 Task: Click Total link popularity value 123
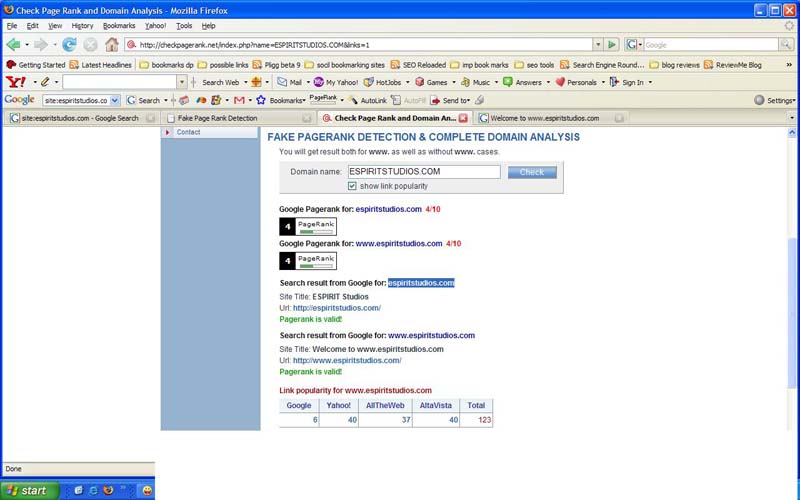click(x=485, y=420)
